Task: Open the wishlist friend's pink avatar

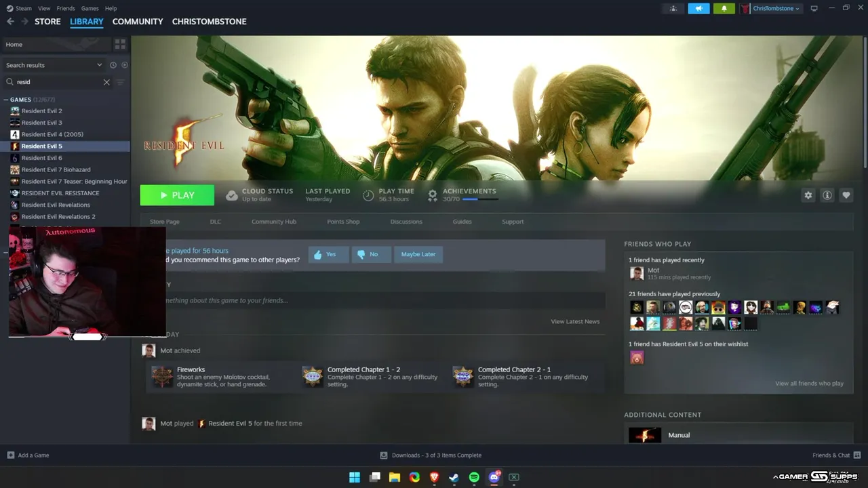Action: point(637,357)
